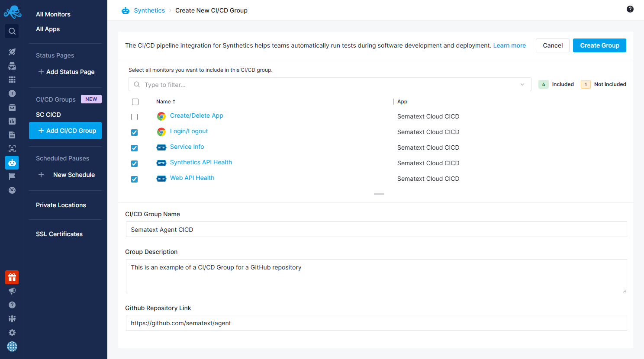This screenshot has width=644, height=359.
Task: Open the exclamation alerts icon in sidebar
Action: click(x=12, y=93)
